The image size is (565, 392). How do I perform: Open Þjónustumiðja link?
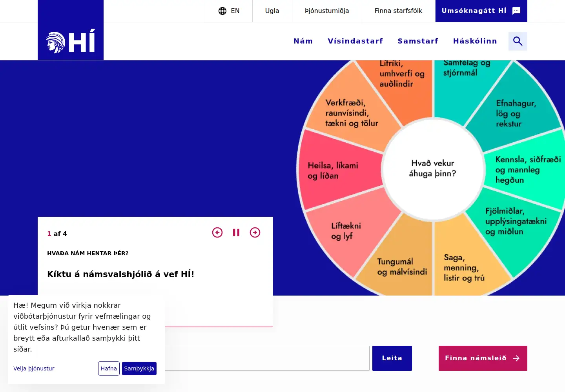327,11
